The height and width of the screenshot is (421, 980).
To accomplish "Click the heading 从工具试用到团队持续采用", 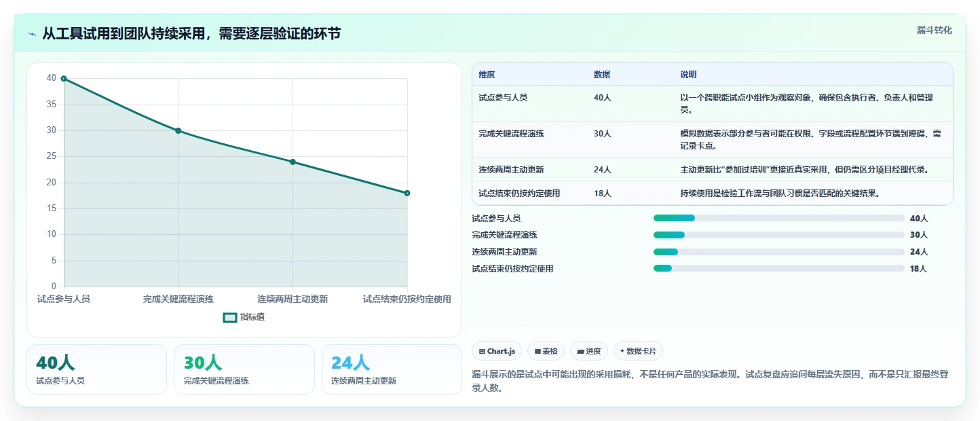I will click(x=191, y=34).
